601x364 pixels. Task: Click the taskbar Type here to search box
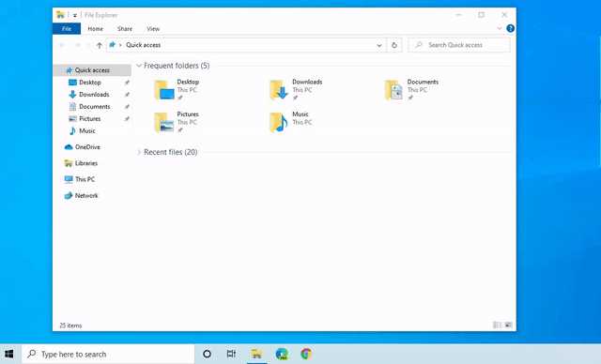108,354
